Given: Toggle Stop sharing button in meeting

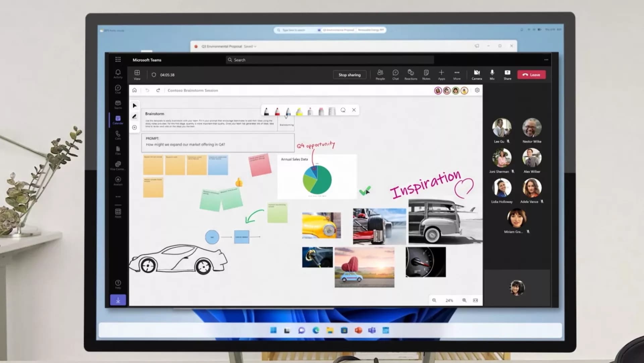Looking at the screenshot, I should pos(349,74).
